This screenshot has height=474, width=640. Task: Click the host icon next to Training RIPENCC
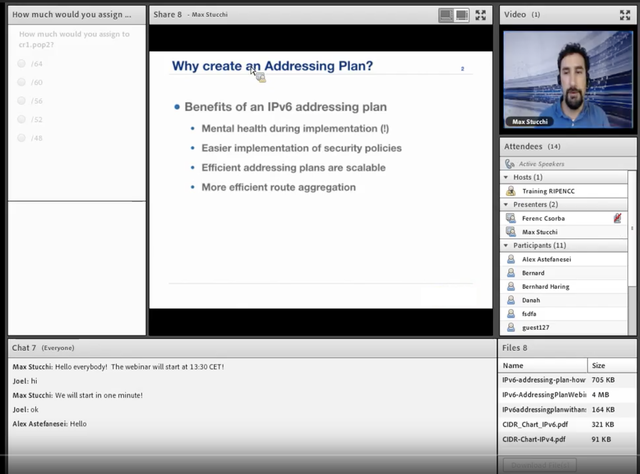point(511,191)
